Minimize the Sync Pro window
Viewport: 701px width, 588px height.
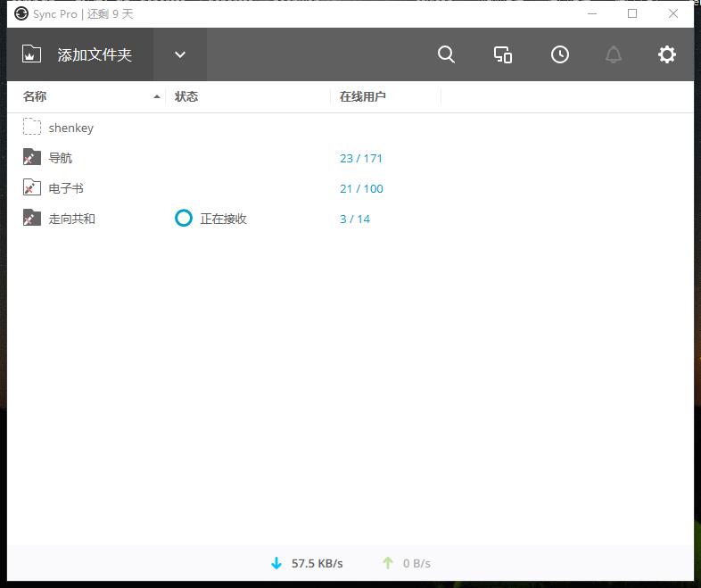[592, 14]
